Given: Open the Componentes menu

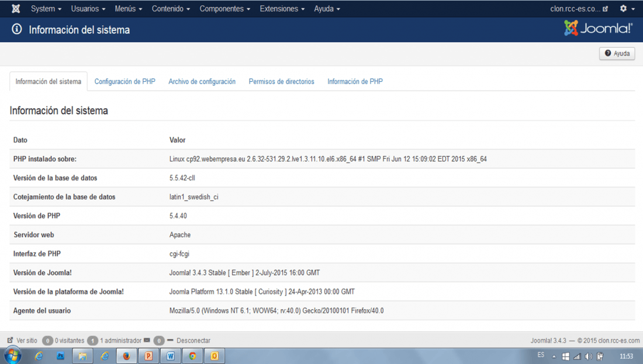Looking at the screenshot, I should tap(224, 9).
